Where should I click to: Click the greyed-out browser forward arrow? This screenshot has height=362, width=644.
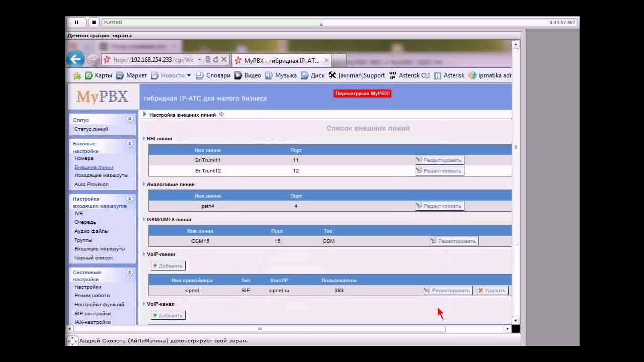[x=93, y=59]
